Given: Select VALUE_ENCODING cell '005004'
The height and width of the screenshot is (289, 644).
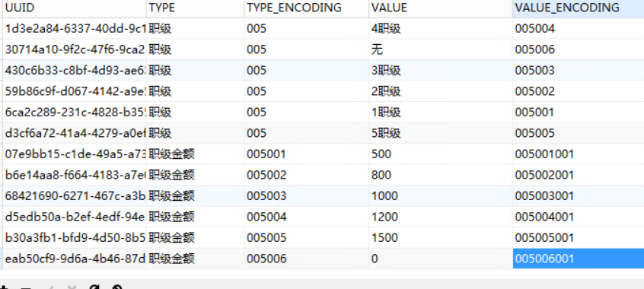Looking at the screenshot, I should pyautogui.click(x=579, y=28).
